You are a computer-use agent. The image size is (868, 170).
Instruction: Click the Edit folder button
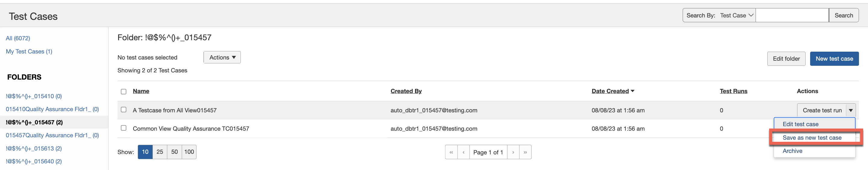786,59
